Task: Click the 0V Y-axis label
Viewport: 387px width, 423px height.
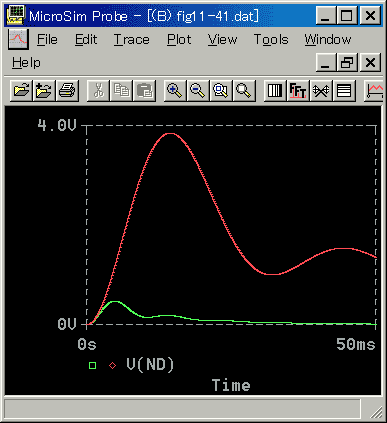Action: tap(67, 324)
